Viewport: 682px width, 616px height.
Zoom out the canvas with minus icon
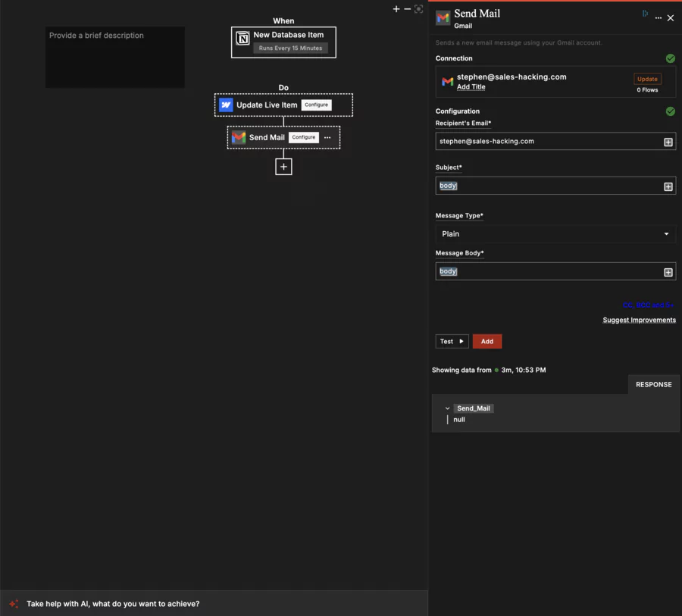(x=407, y=9)
